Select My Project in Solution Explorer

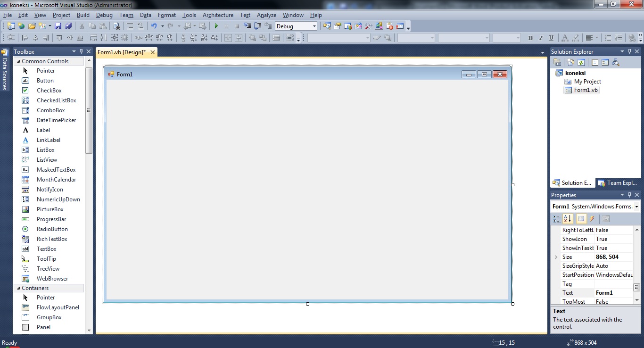coord(587,82)
